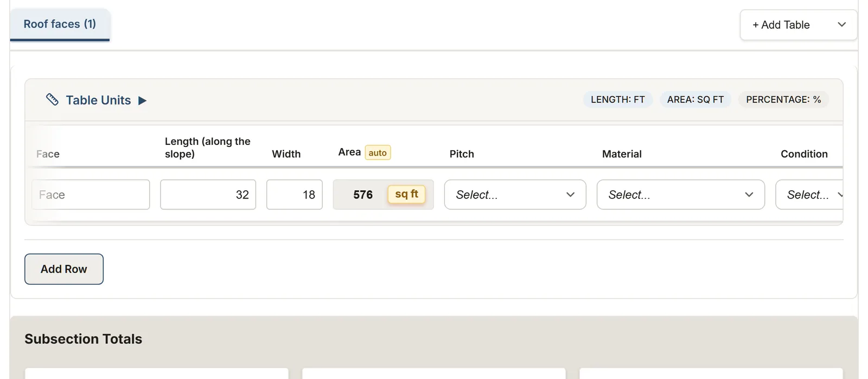Click the LENGTH: FT unit chip
Screen dimensions: 868x379
click(618, 100)
